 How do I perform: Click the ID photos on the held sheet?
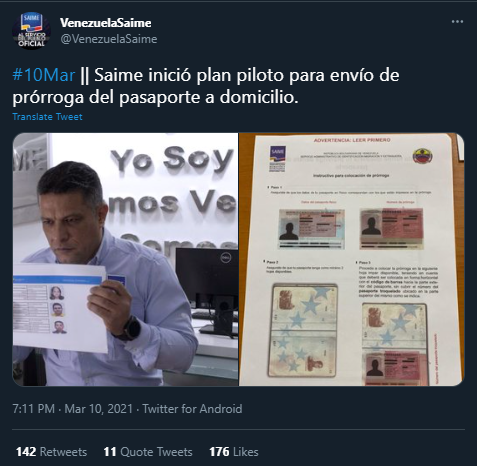(58, 309)
